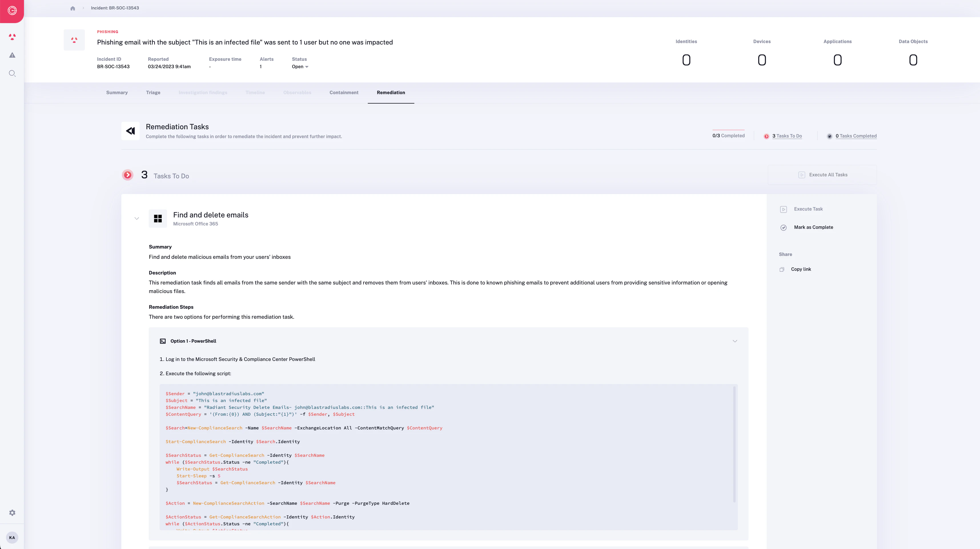Click the KA user avatar
The width and height of the screenshot is (980, 549).
[x=12, y=538]
